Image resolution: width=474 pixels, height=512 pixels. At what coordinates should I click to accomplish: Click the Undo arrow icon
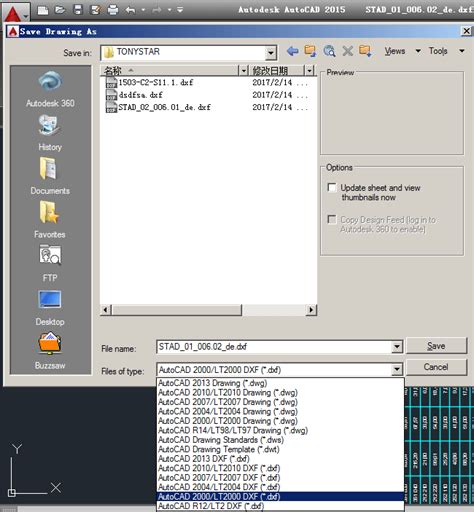[130, 10]
